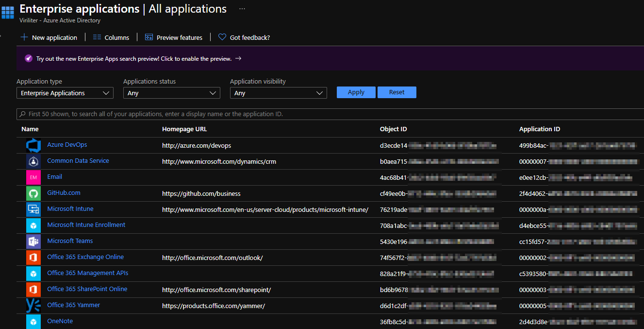Click the Name column header
The image size is (644, 329).
(x=30, y=129)
